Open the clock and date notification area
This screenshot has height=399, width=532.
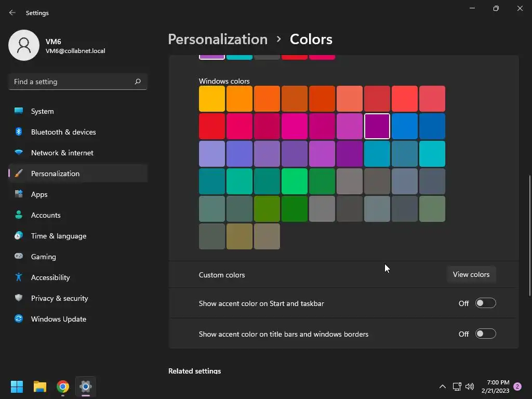495,387
